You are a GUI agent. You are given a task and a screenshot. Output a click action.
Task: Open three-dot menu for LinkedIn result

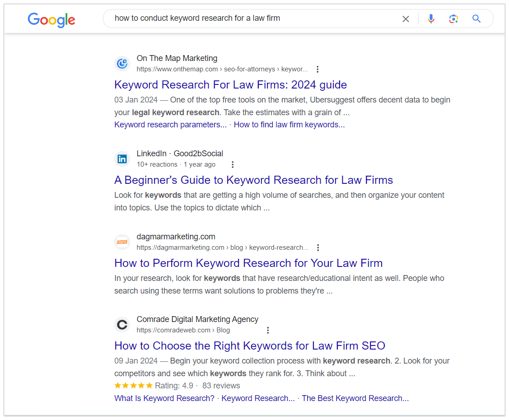click(x=233, y=165)
